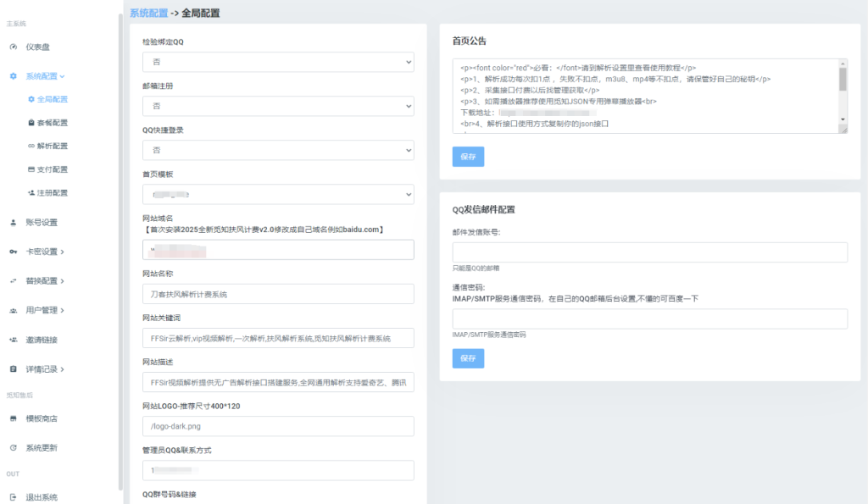Click the 邮件发送账号 input field
The width and height of the screenshot is (868, 504).
click(x=648, y=252)
